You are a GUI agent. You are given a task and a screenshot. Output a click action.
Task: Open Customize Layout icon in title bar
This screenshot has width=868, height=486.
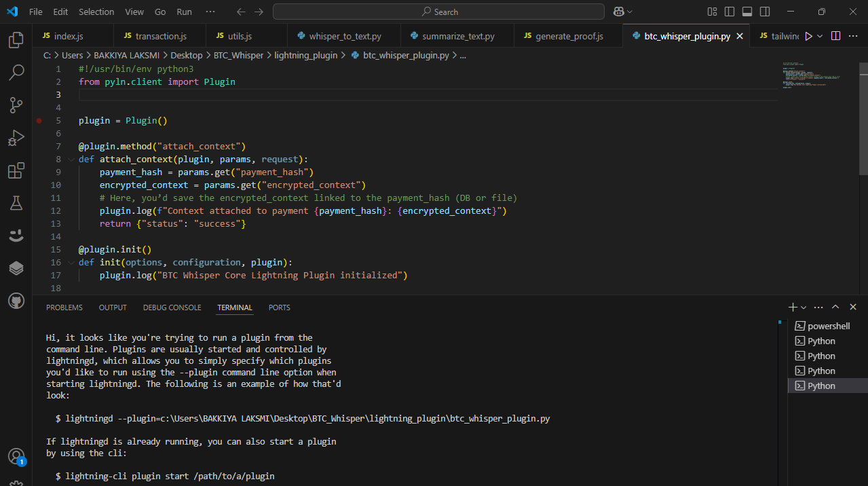click(712, 12)
